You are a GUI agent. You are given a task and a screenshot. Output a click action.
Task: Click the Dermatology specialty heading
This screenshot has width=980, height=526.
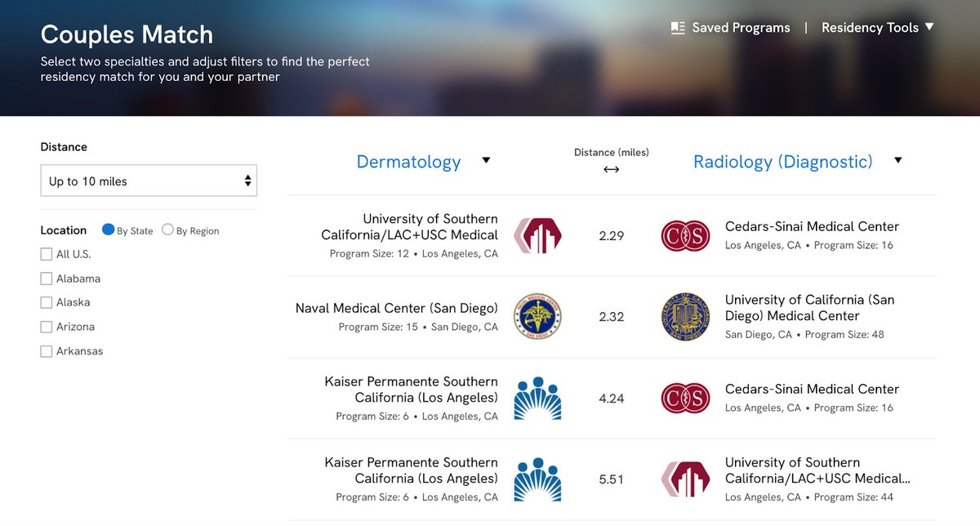[x=408, y=162]
